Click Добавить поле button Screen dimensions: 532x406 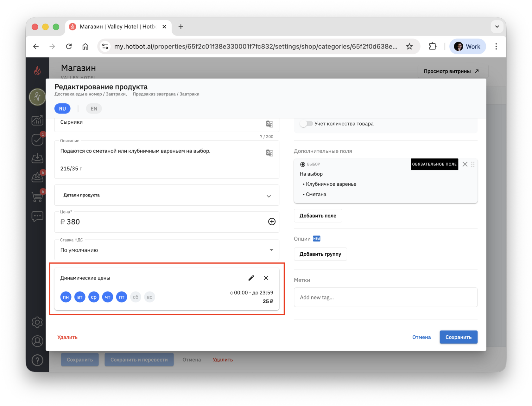click(318, 216)
